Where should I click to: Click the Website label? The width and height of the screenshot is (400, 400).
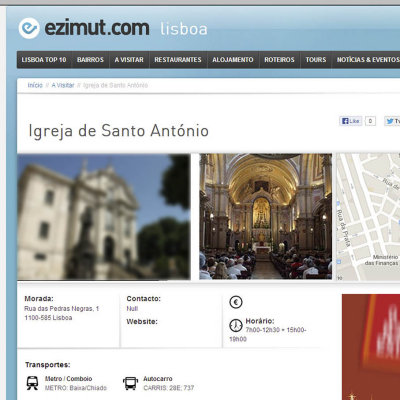click(x=142, y=322)
